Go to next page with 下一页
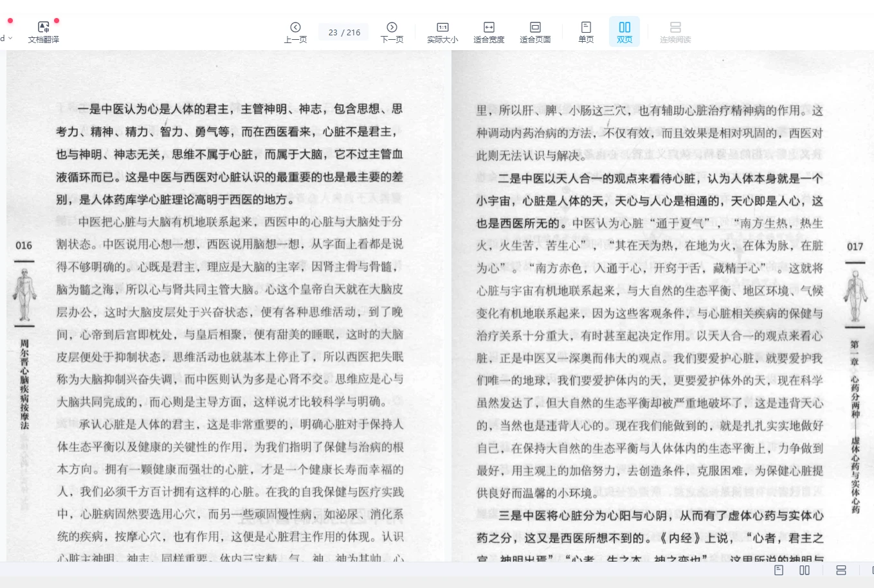The height and width of the screenshot is (588, 874). [392, 31]
